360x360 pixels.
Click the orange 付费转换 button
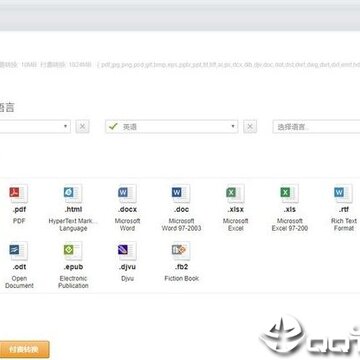[24, 349]
